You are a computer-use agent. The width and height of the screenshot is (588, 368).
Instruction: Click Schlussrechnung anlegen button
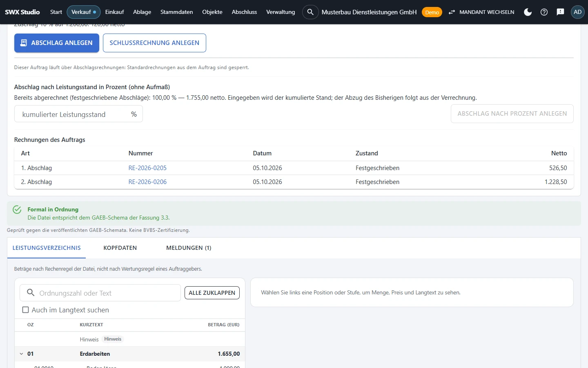point(154,43)
